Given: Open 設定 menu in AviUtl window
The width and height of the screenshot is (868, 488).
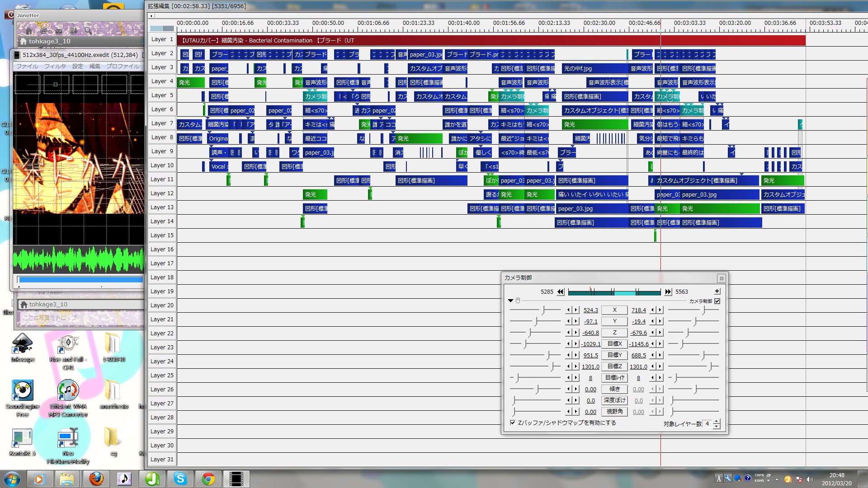Looking at the screenshot, I should 78,66.
